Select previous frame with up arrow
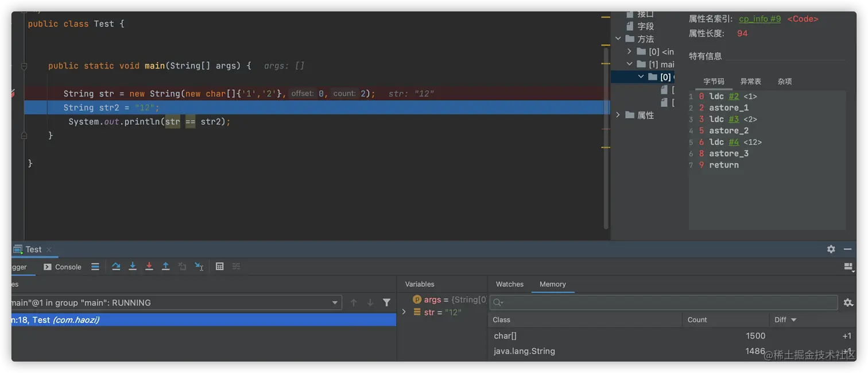868x373 pixels. click(354, 302)
